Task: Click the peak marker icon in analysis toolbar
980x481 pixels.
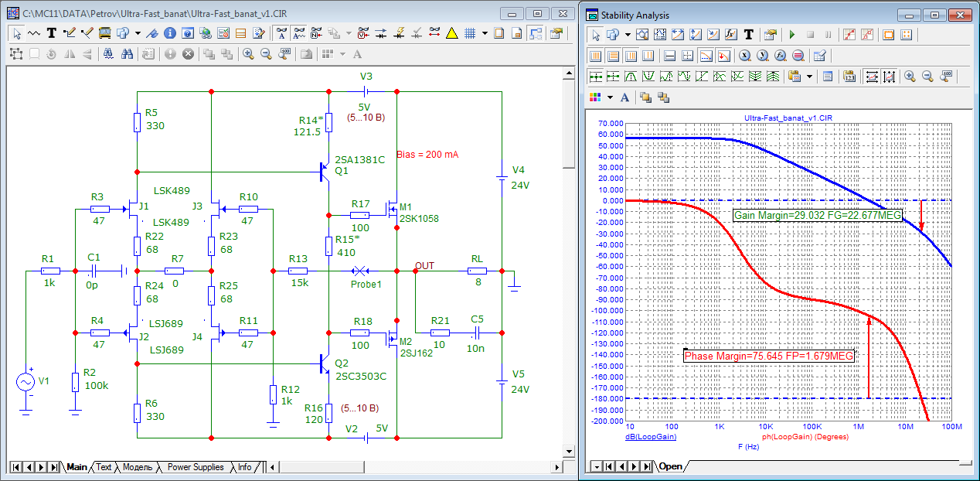Action: [631, 77]
